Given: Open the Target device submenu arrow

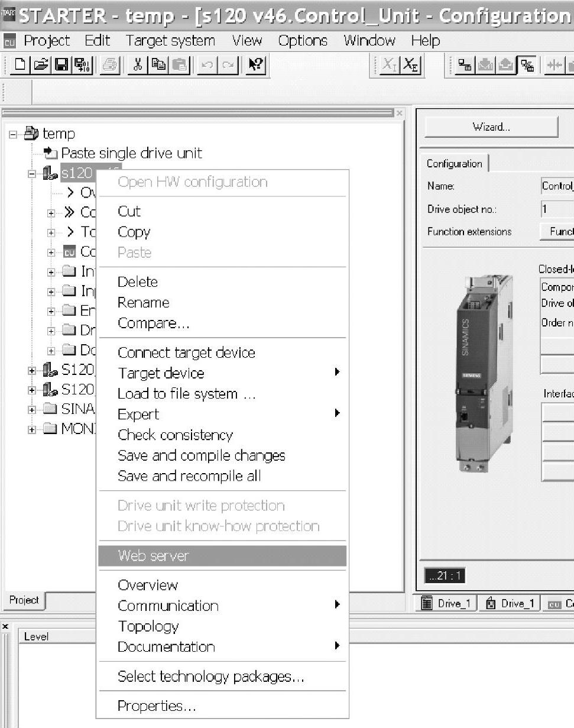Looking at the screenshot, I should tap(338, 373).
